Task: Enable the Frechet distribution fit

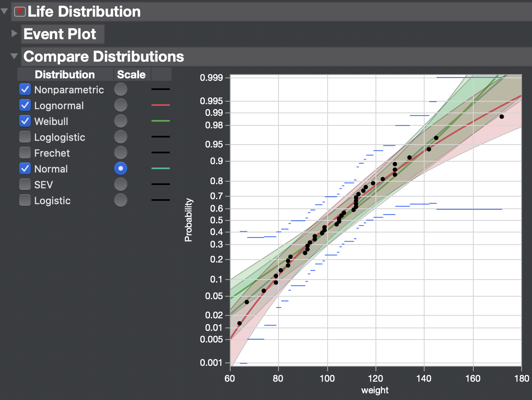Action: 25,152
